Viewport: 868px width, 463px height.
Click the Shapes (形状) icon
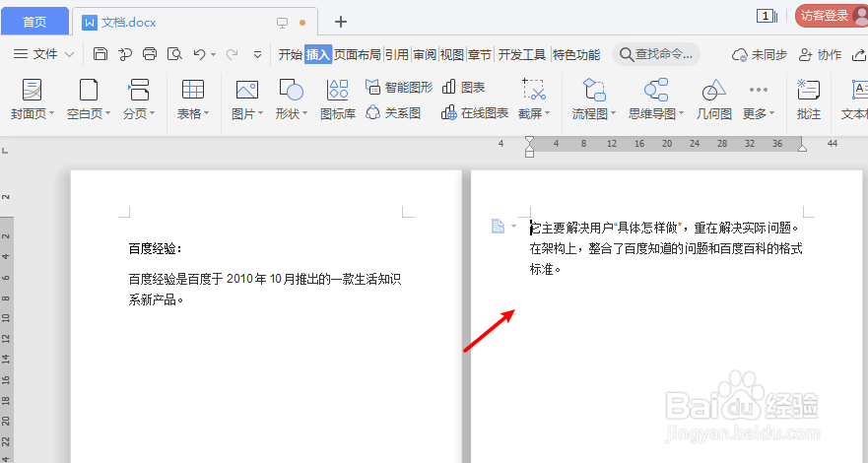[292, 89]
